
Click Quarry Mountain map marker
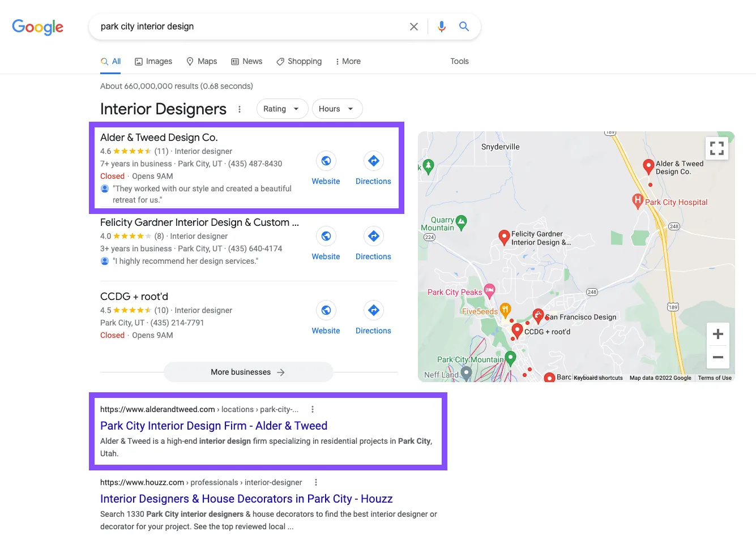click(461, 222)
